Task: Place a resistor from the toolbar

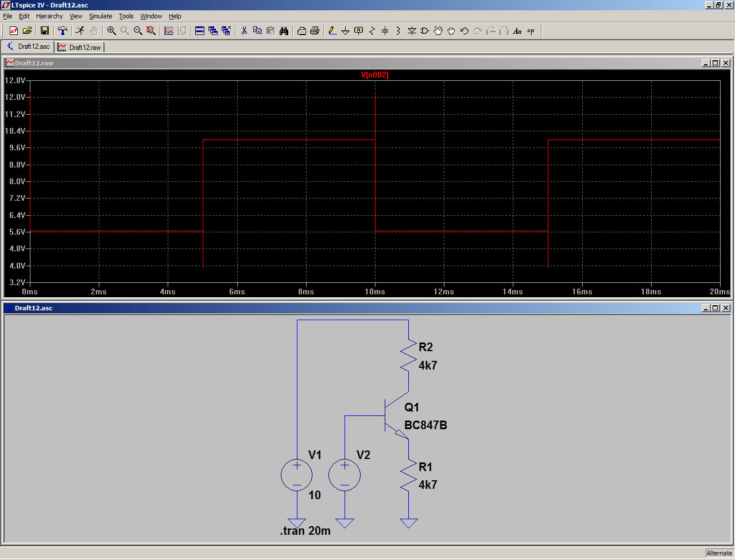Action: 372,31
